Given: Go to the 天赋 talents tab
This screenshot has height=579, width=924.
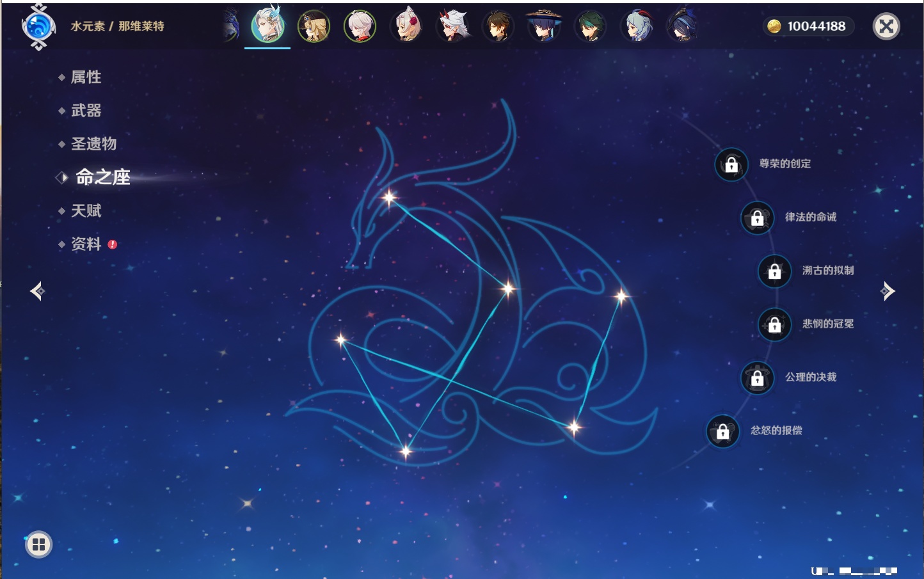Looking at the screenshot, I should 86,210.
